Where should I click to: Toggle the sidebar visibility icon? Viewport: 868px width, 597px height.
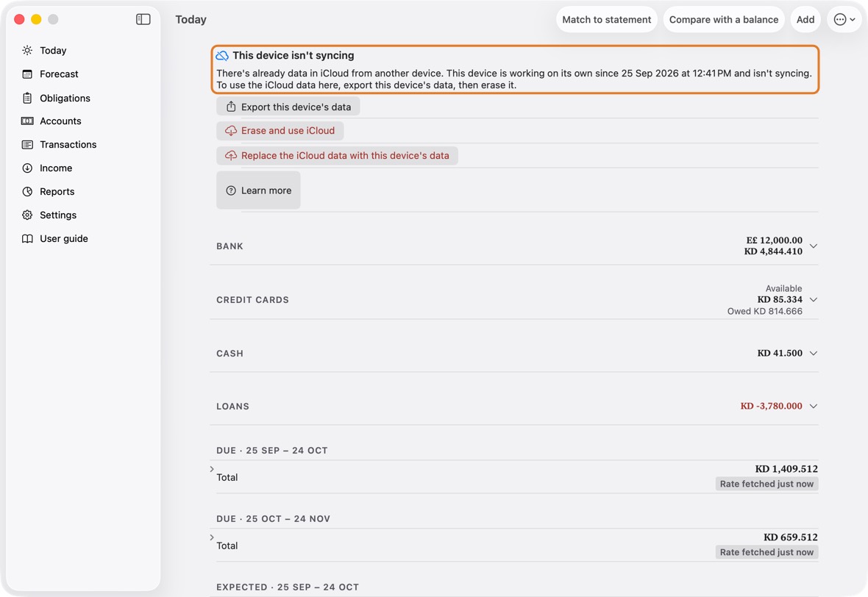[x=143, y=19]
